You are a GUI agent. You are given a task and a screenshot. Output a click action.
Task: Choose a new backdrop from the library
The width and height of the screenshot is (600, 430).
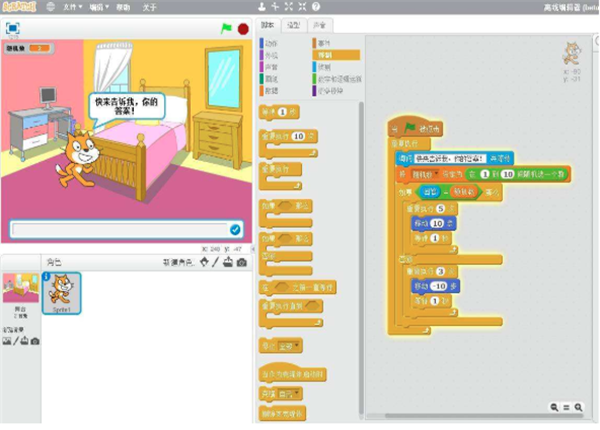(7, 341)
